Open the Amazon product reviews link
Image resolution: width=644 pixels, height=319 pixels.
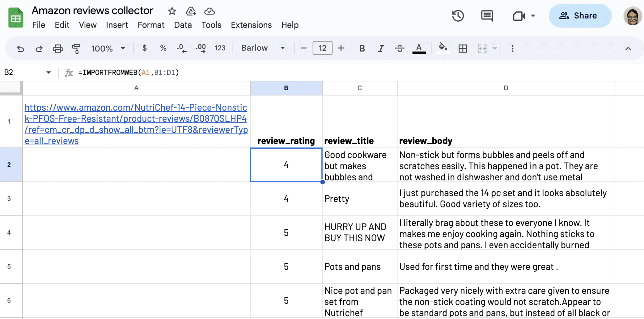pyautogui.click(x=136, y=124)
